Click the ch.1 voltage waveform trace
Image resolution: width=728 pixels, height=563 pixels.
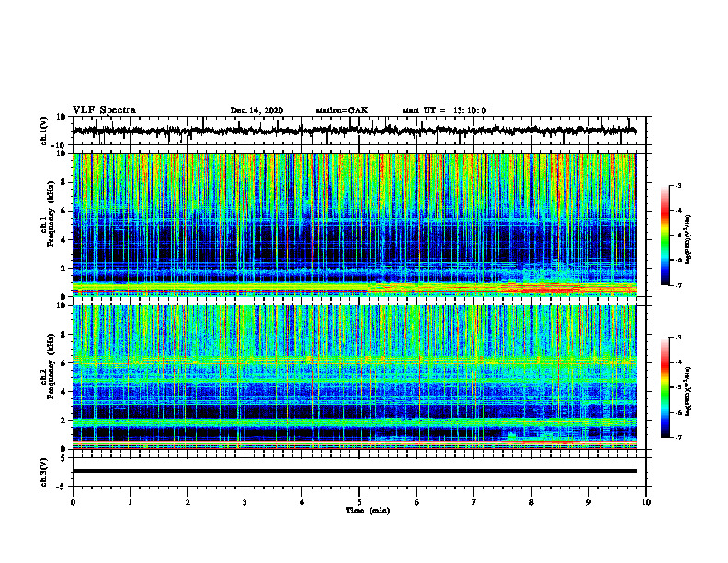(x=354, y=131)
